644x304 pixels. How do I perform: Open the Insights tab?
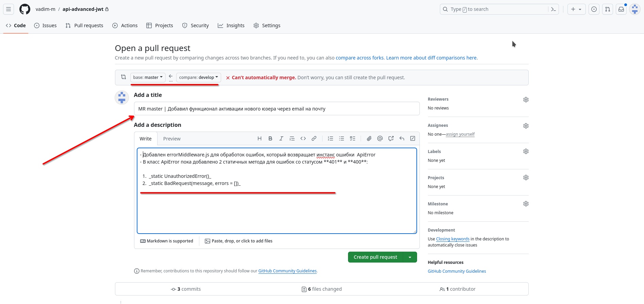pos(231,26)
